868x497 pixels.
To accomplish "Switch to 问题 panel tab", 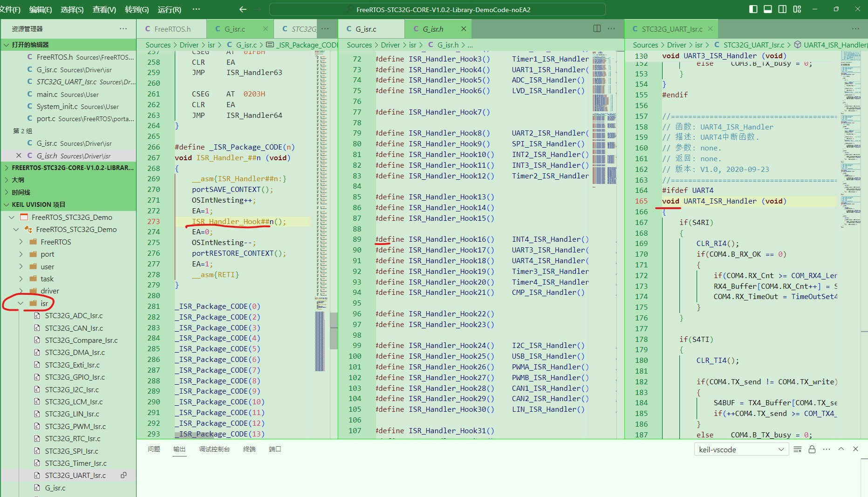I will pos(154,449).
